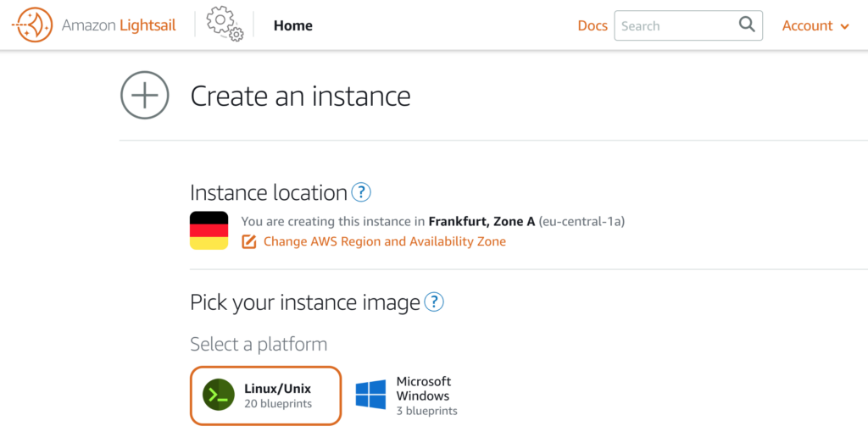Go to the Home tab

click(x=292, y=25)
